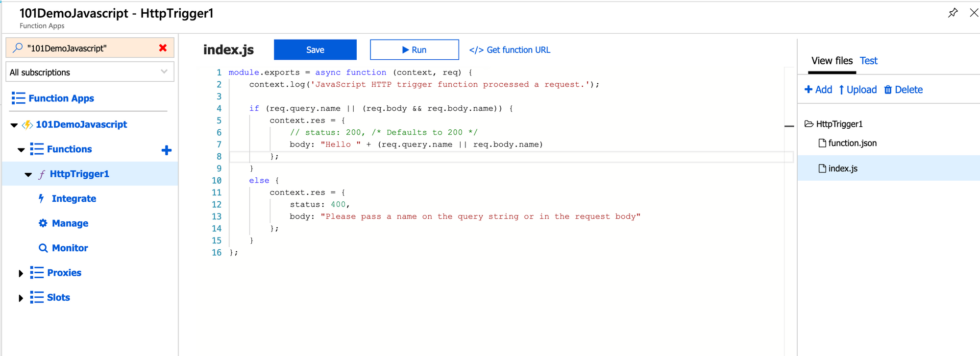Open the Manage page

[70, 223]
